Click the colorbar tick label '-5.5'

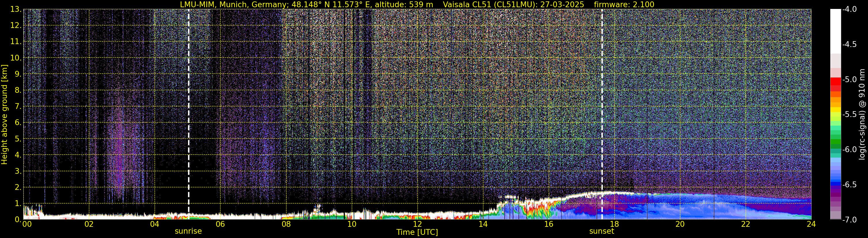coord(850,114)
